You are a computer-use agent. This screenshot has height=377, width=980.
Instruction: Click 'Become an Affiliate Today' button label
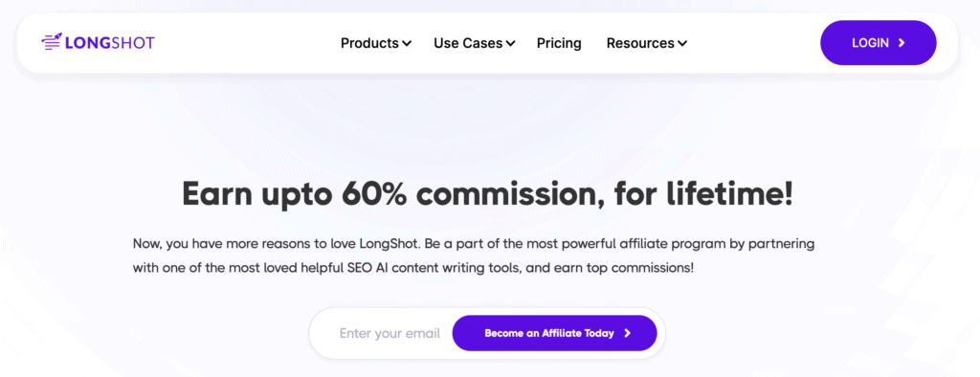coord(549,333)
